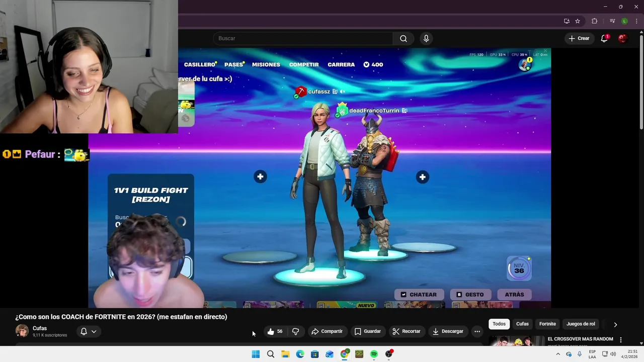Open Spotify from taskbar
Image resolution: width=644 pixels, height=362 pixels.
tap(374, 354)
